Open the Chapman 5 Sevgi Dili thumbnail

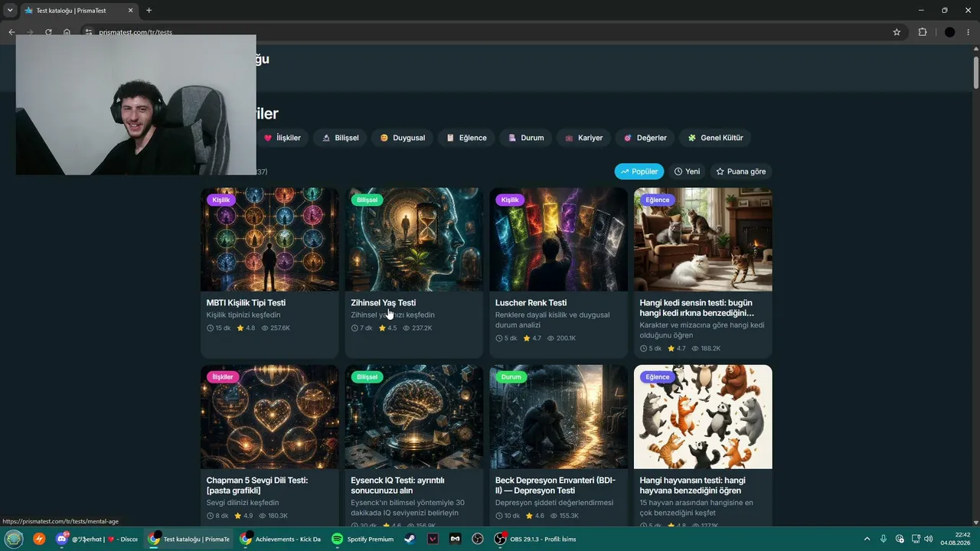pos(269,417)
